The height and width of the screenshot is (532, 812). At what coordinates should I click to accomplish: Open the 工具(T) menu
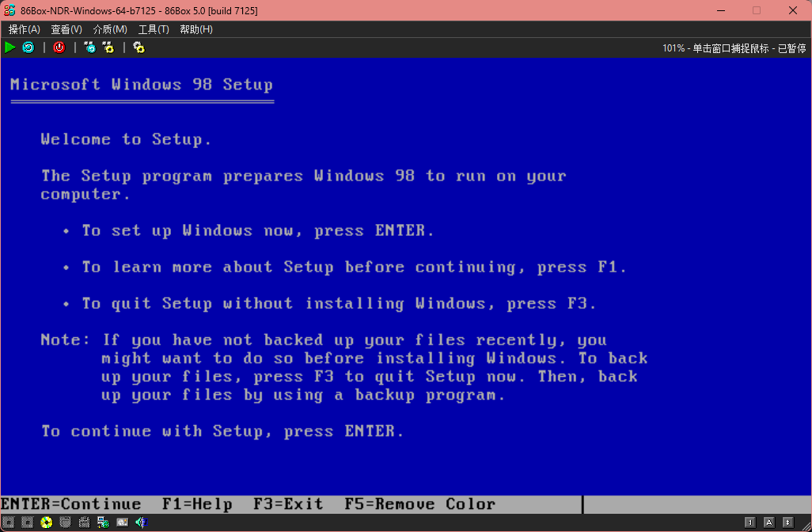coord(154,29)
